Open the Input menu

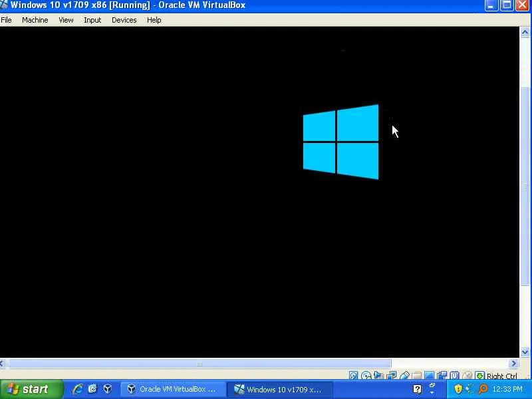[92, 20]
